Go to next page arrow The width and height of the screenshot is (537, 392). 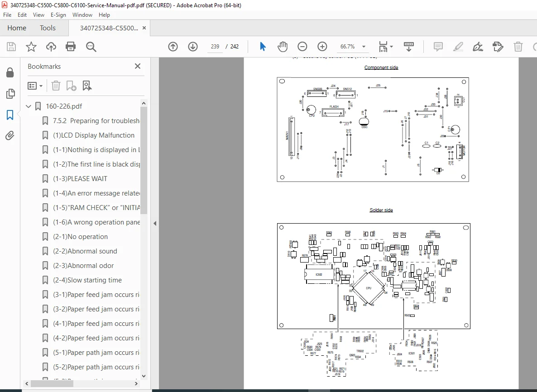(193, 47)
